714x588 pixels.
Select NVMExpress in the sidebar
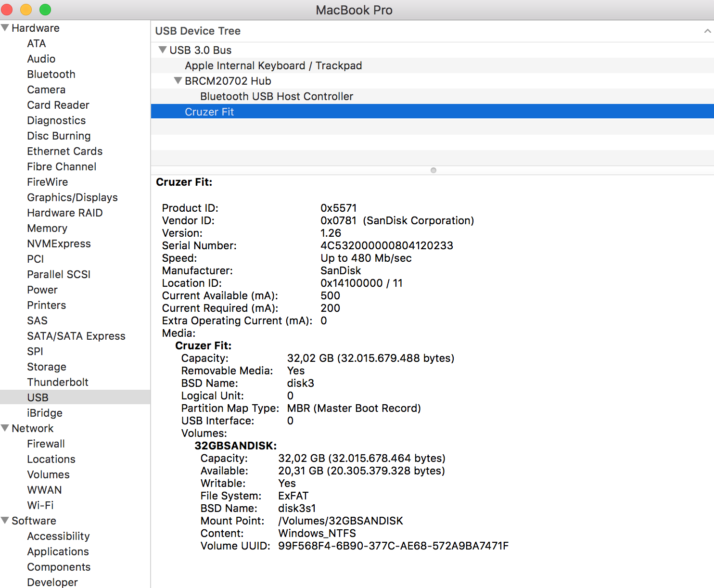click(x=59, y=243)
